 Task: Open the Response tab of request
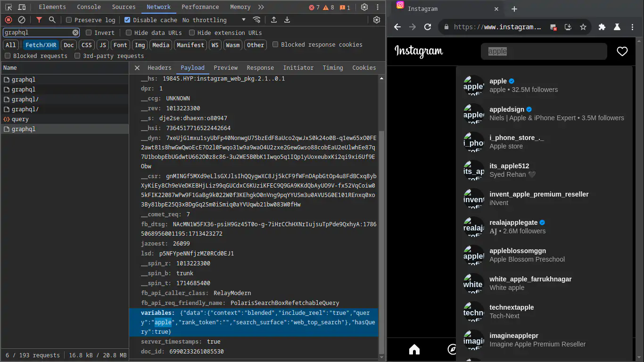point(260,68)
